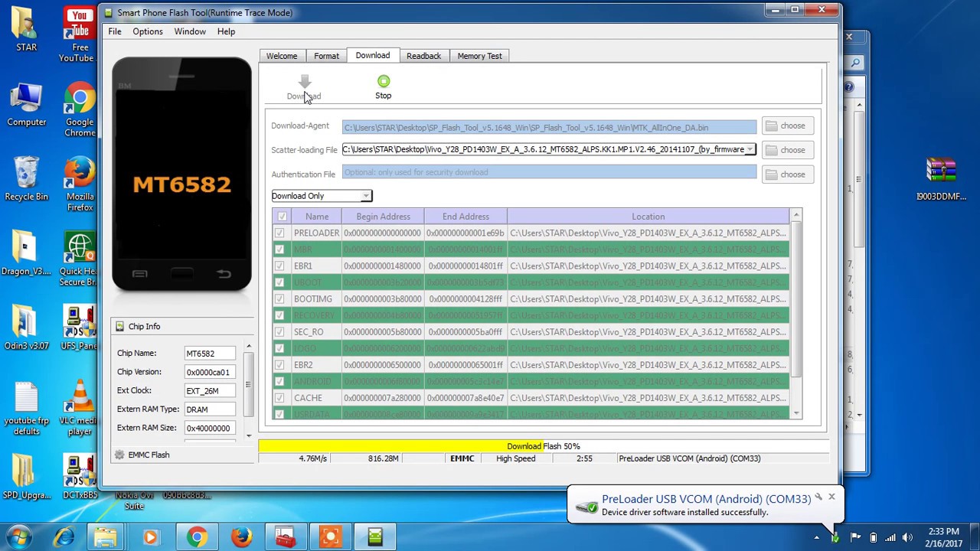Expand Scatter-loading File path dropdown
980x551 pixels.
pyautogui.click(x=750, y=149)
